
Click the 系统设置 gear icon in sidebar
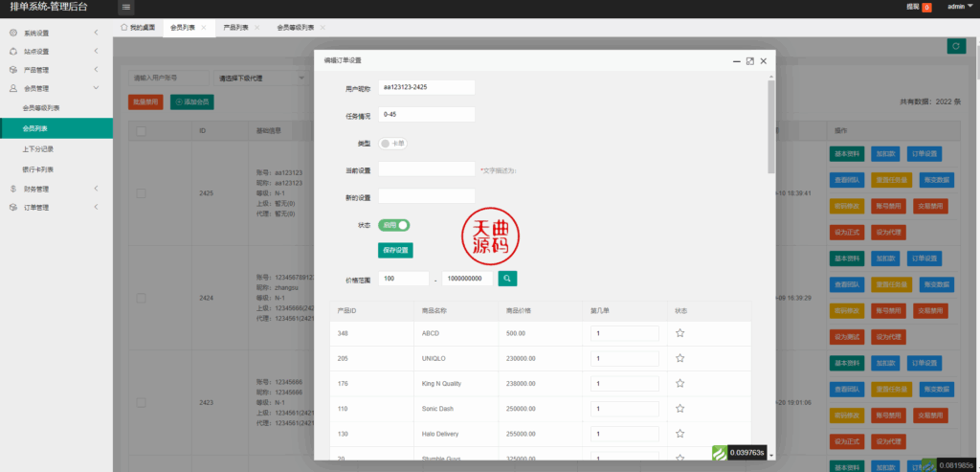click(13, 33)
